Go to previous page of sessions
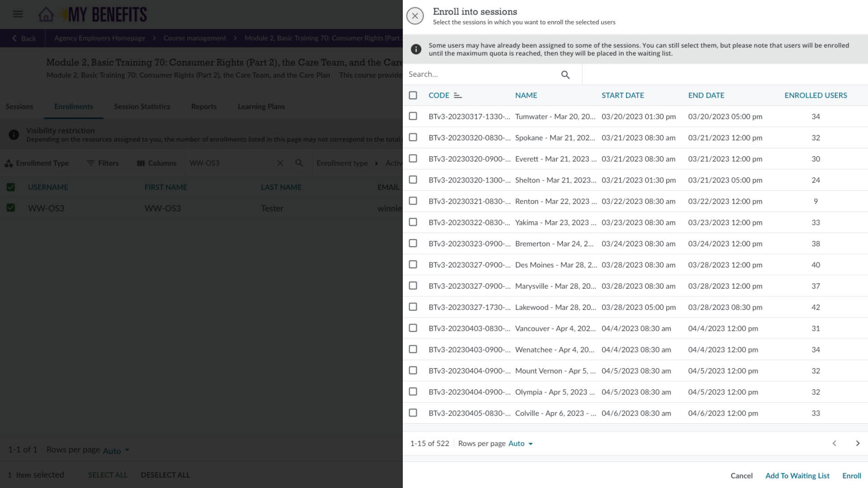Screen dimensions: 868x488 pyautogui.click(x=834, y=443)
